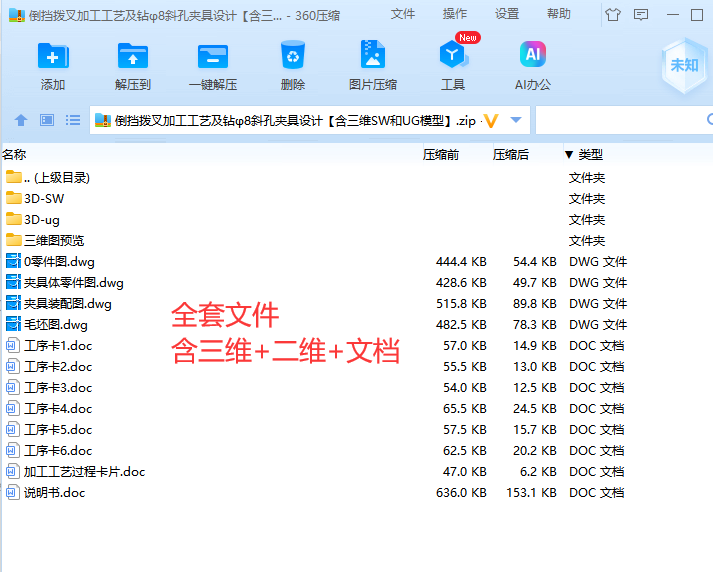
Task: Click the search magnifier icon
Action: coord(709,120)
